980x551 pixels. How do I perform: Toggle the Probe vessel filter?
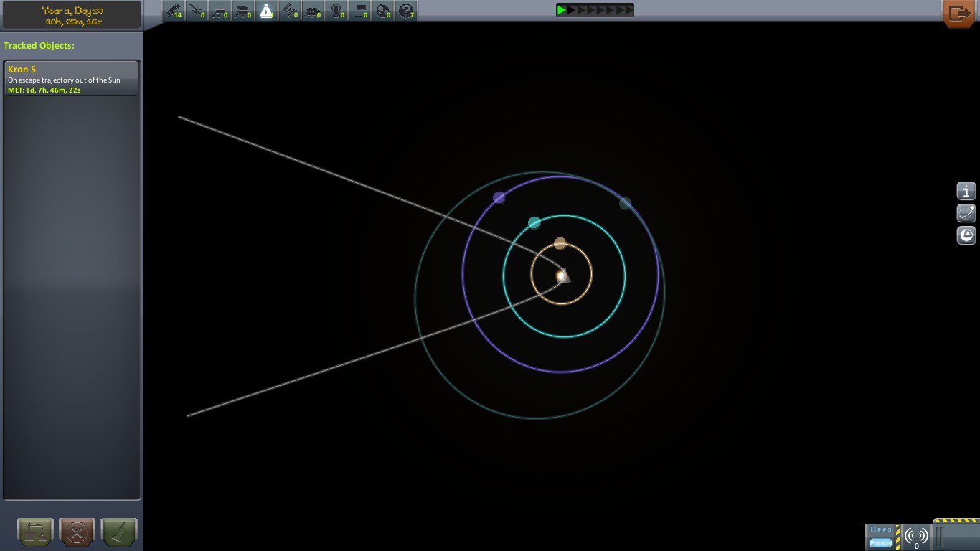coord(197,11)
